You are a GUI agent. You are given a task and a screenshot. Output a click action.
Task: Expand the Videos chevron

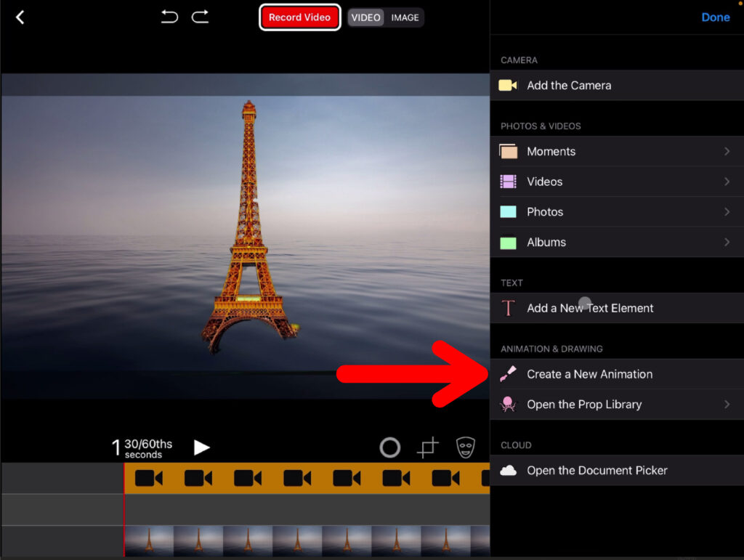tap(727, 182)
